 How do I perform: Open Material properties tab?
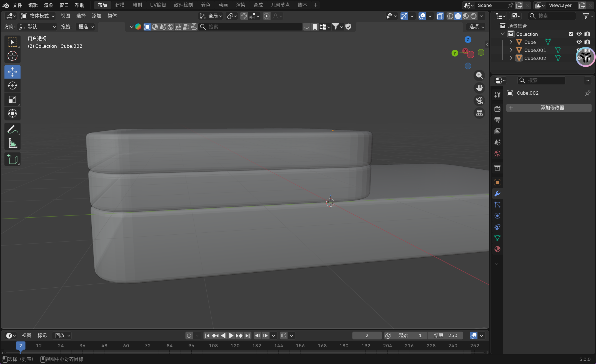497,249
